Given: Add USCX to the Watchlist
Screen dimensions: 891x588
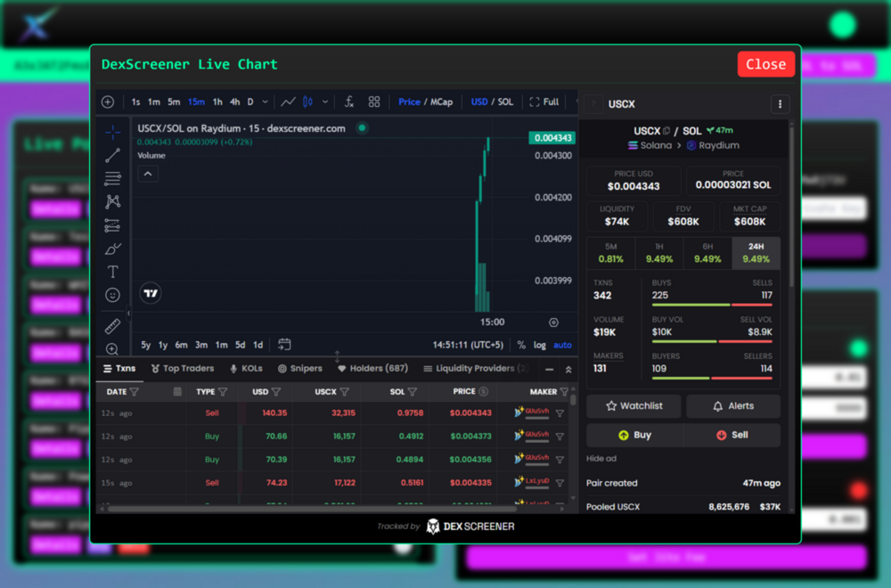Looking at the screenshot, I should [634, 405].
